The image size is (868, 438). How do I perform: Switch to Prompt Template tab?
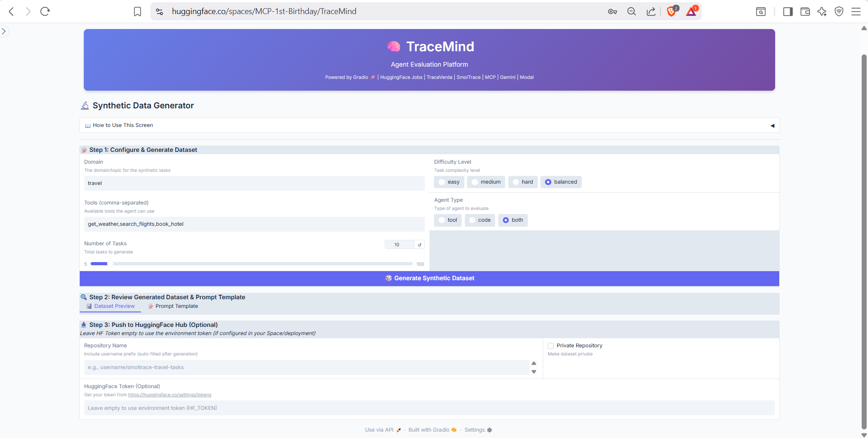pos(173,307)
